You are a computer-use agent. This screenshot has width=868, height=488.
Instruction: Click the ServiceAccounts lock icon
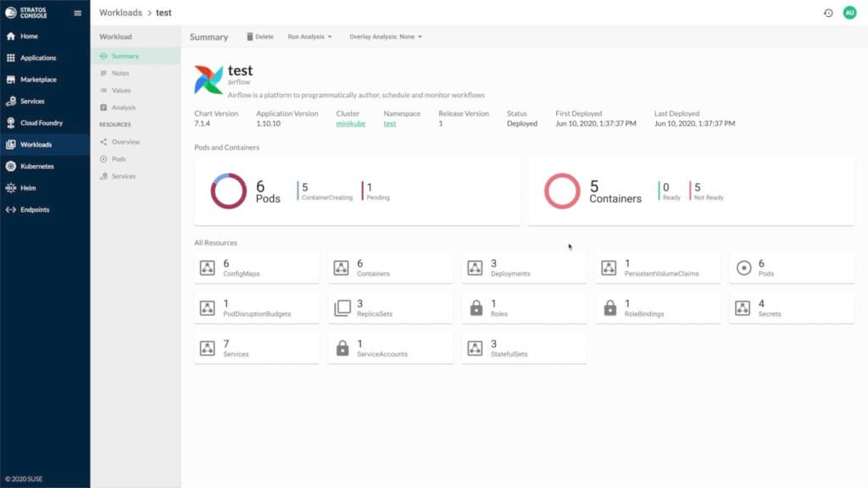coord(342,348)
